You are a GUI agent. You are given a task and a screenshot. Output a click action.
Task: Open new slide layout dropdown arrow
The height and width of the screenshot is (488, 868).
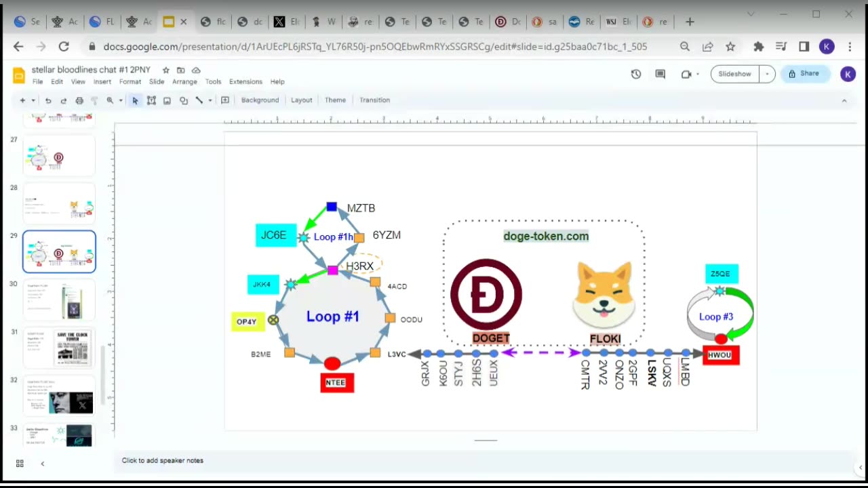coord(33,100)
